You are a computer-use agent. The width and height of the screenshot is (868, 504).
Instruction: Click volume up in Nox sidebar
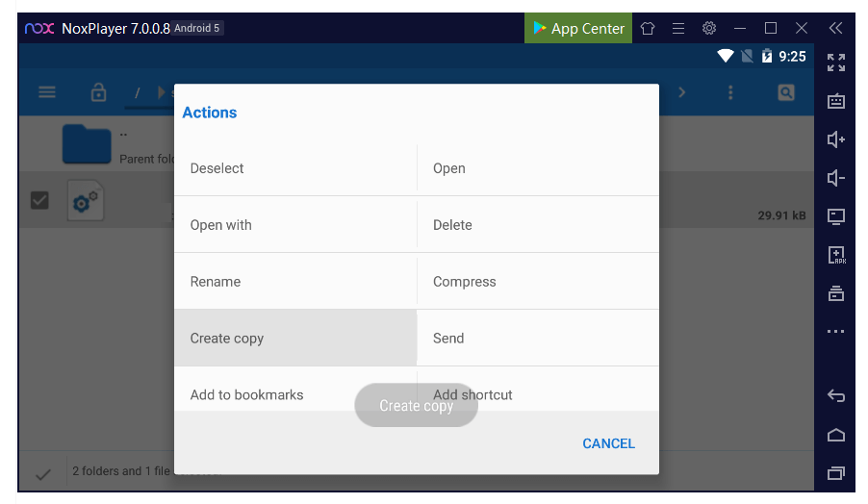[x=836, y=139]
